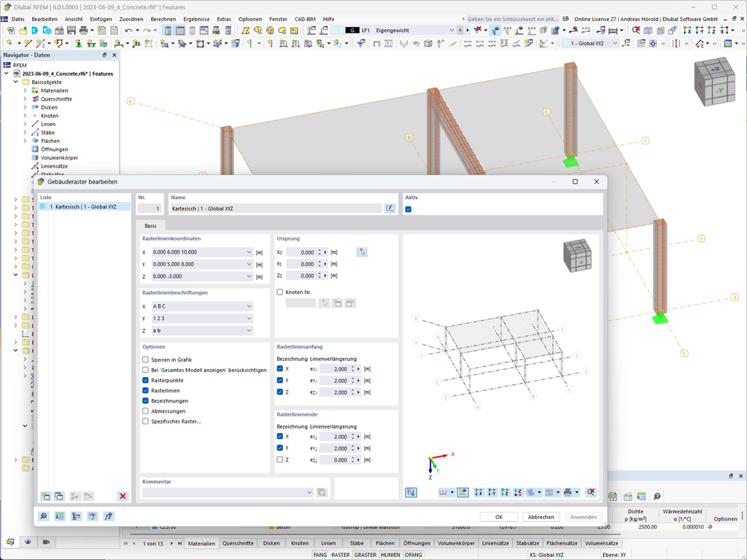Click the search icon at dialog bottom left
Image resolution: width=747 pixels, height=560 pixels.
(x=43, y=516)
